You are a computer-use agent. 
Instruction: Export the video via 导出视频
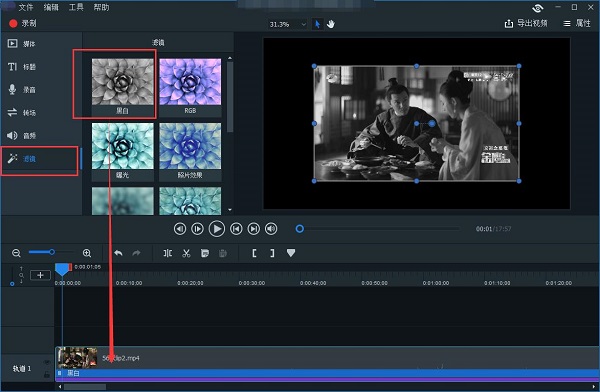coord(526,23)
